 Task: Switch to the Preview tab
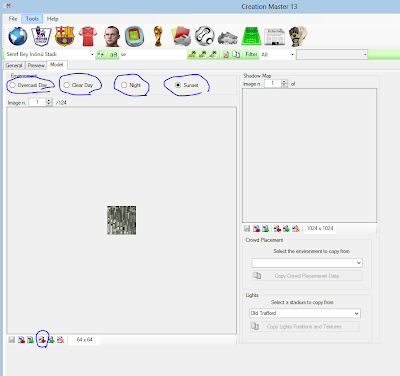coord(36,65)
